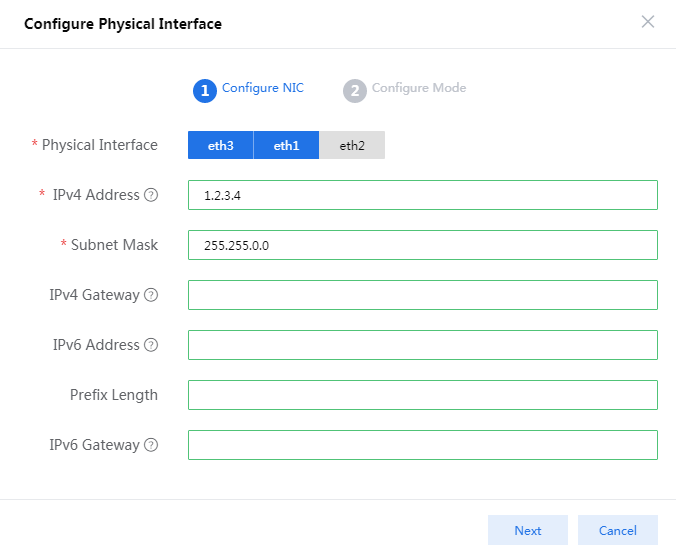Go to the Configure NIC step label

(x=262, y=88)
